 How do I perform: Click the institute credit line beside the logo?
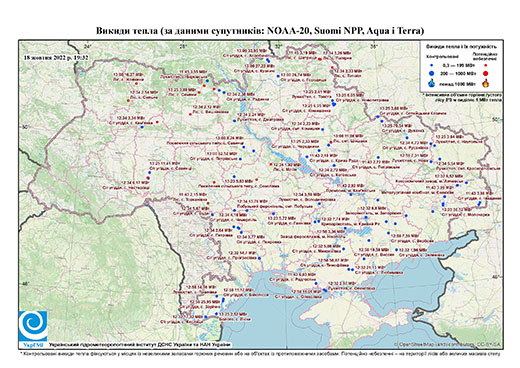click(139, 344)
